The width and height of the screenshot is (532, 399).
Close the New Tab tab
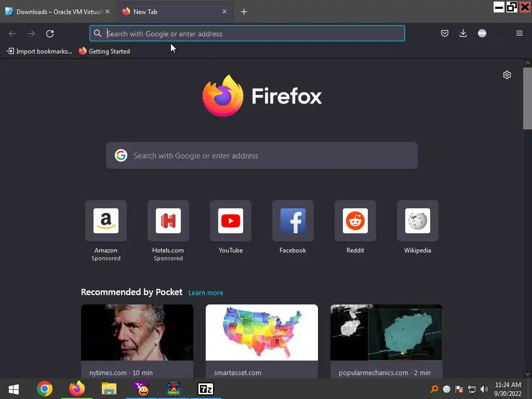[224, 11]
